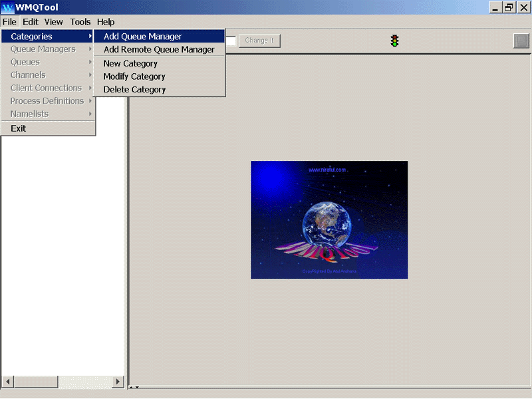
Task: Click the WMQTool splash image
Action: [x=329, y=219]
